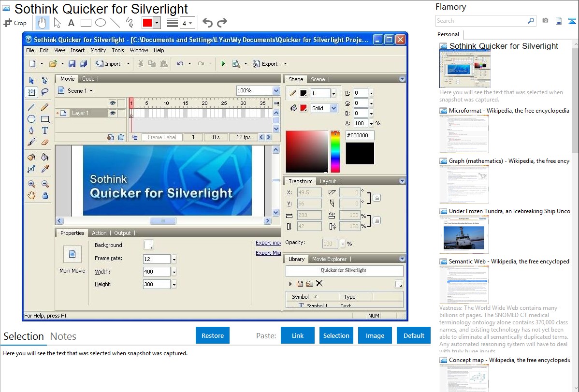Click the Frame rate input field
Image resolution: width=579 pixels, height=392 pixels.
[157, 259]
